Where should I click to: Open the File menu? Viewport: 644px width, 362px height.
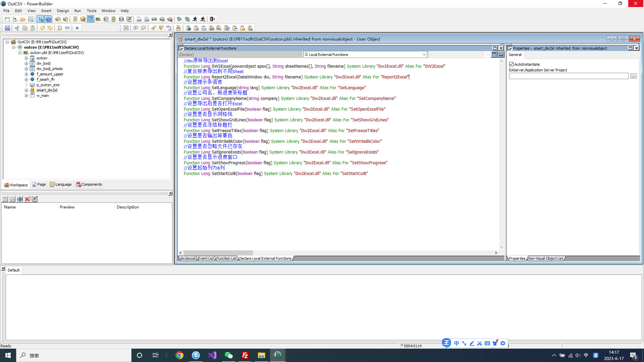(6, 11)
